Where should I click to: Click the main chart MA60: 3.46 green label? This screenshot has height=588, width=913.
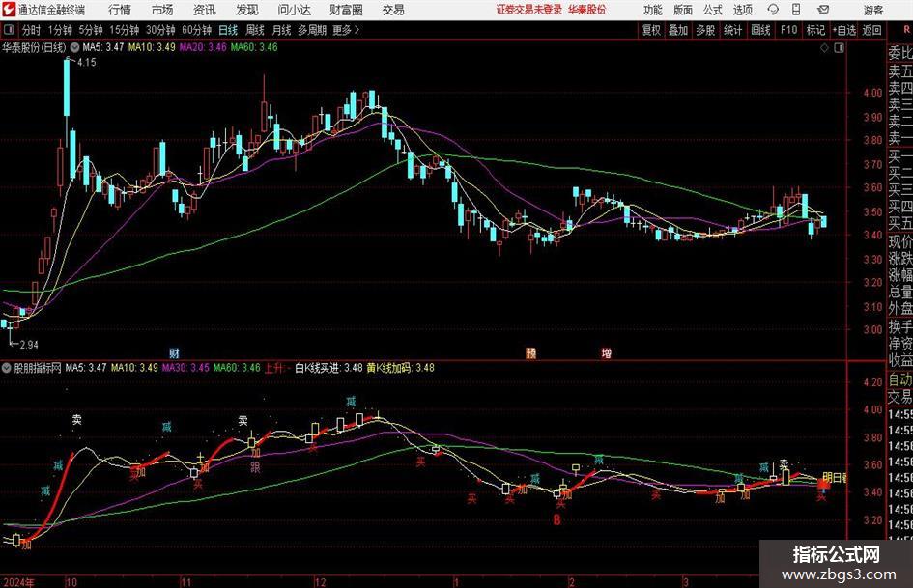tap(254, 47)
